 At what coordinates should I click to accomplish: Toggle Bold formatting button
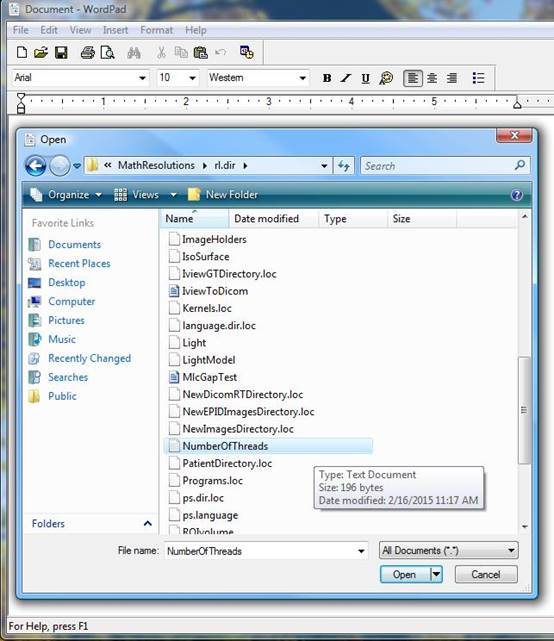327,78
